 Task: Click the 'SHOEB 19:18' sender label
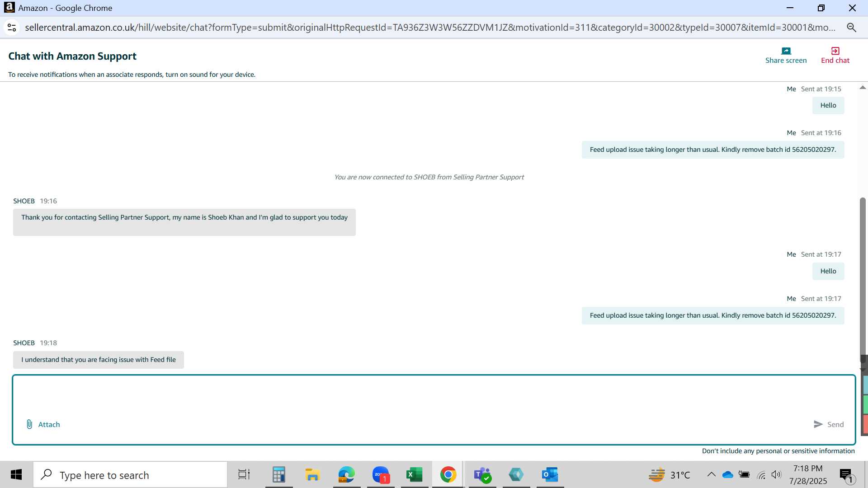(35, 343)
